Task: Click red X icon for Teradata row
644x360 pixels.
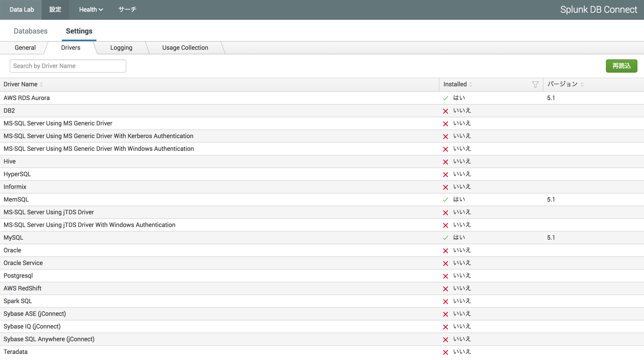Action: pyautogui.click(x=445, y=352)
